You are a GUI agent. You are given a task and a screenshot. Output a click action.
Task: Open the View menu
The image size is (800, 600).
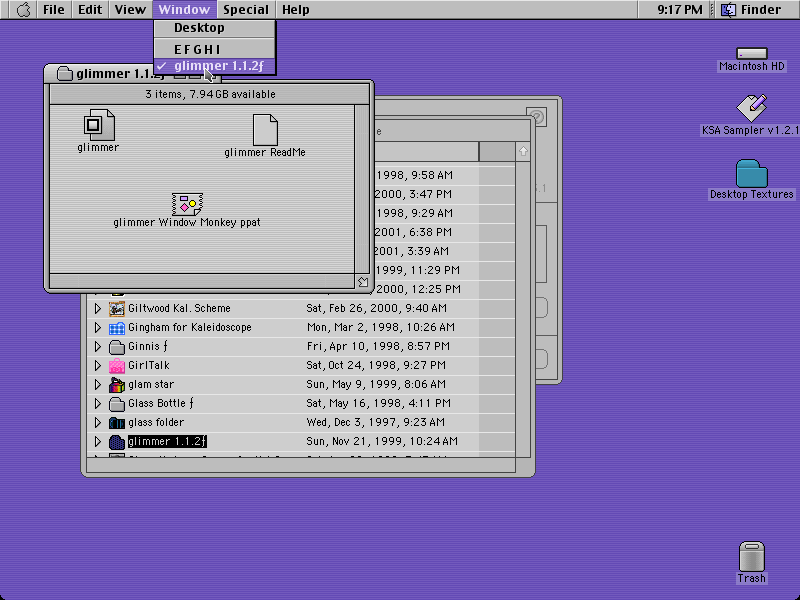130,10
